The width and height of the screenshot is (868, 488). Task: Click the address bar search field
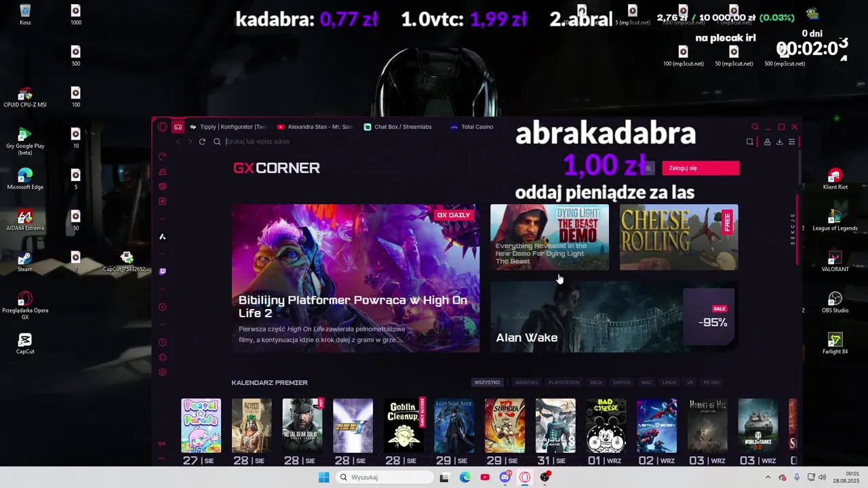point(475,142)
